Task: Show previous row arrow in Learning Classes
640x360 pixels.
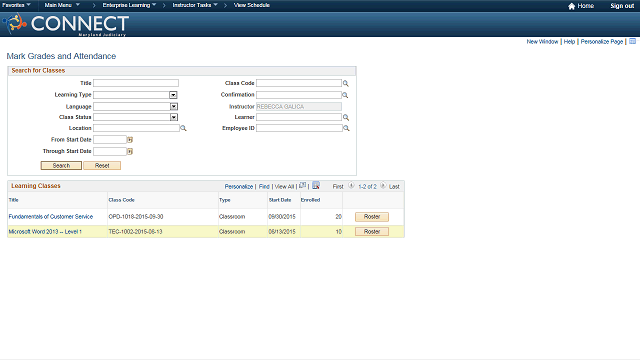Action: pyautogui.click(x=351, y=186)
